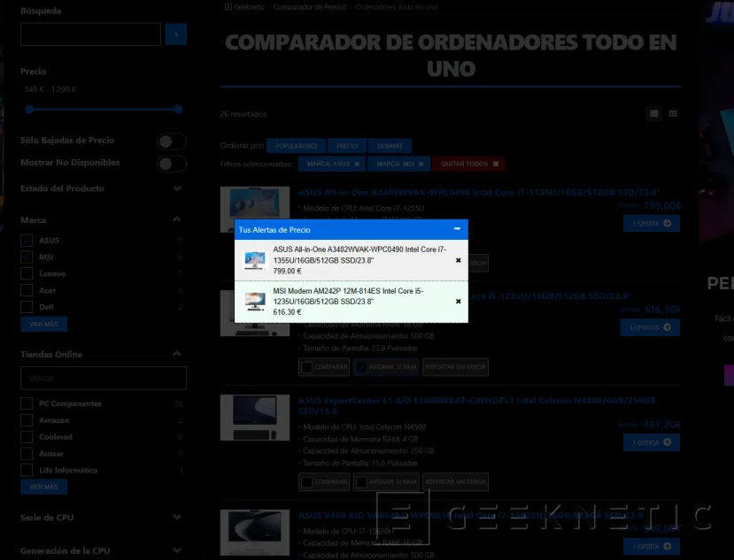734x560 pixels.
Task: Check the Acer brand checkbox
Action: click(27, 290)
